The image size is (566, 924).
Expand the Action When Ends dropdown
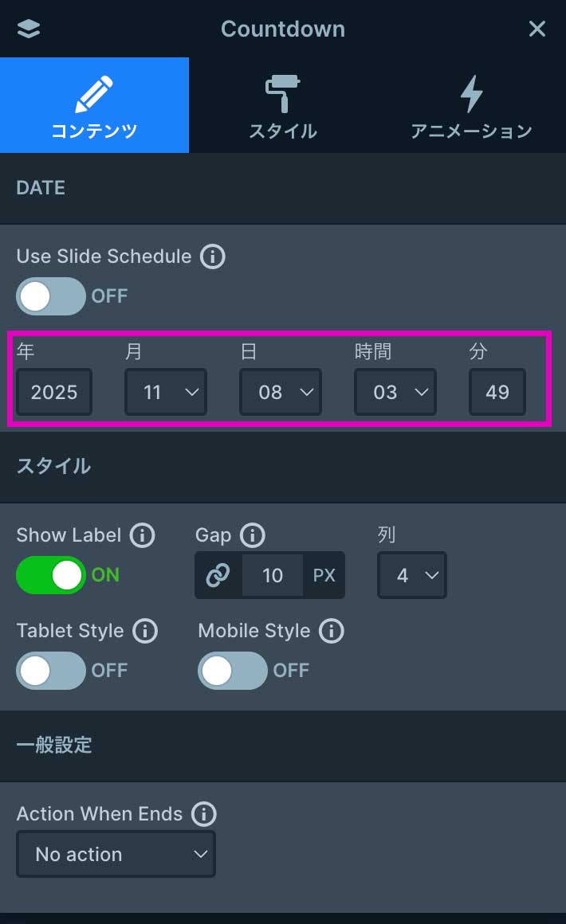(x=116, y=854)
